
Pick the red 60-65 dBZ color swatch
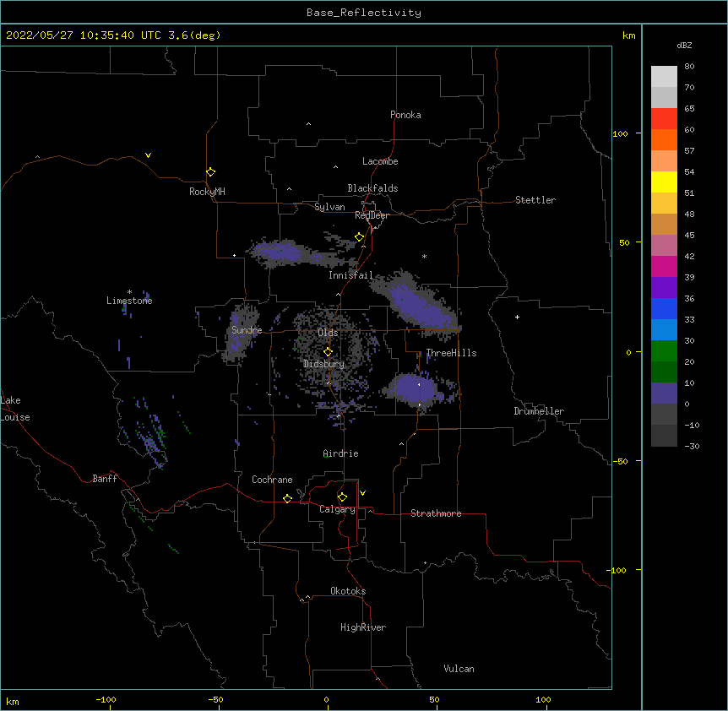point(664,118)
